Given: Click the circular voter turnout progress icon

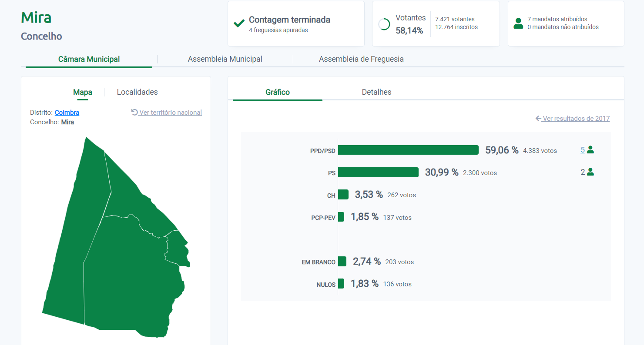Looking at the screenshot, I should pyautogui.click(x=384, y=24).
